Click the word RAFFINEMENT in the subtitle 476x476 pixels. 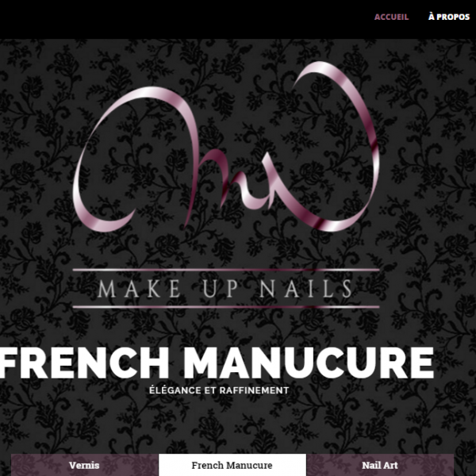(254, 390)
